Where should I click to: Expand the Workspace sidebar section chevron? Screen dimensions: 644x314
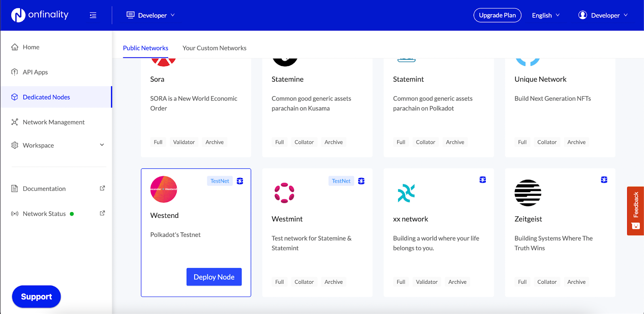pos(102,145)
